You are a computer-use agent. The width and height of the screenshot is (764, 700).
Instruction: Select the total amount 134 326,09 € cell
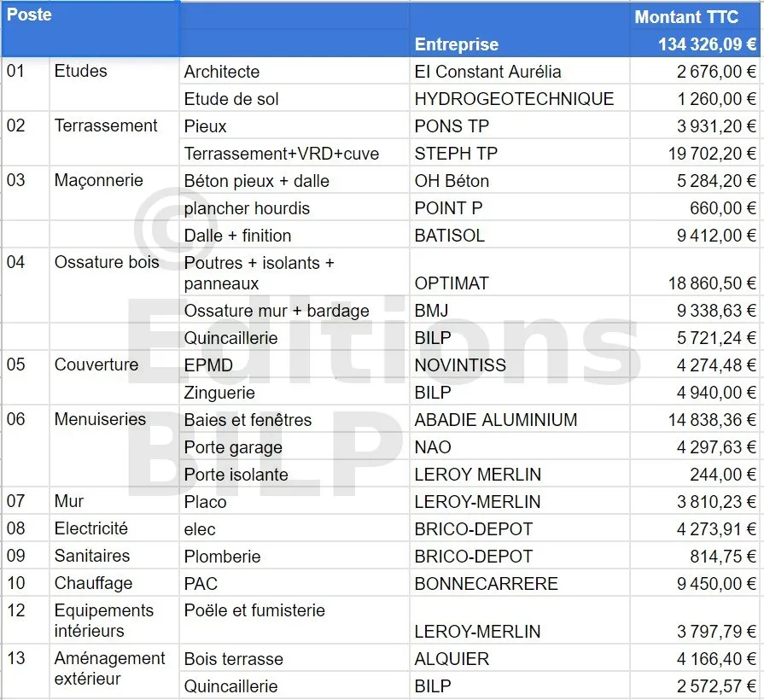[707, 44]
